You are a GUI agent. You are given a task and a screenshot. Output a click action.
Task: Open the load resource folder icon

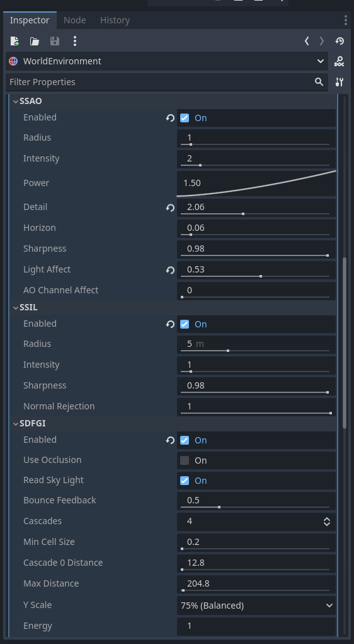click(35, 40)
